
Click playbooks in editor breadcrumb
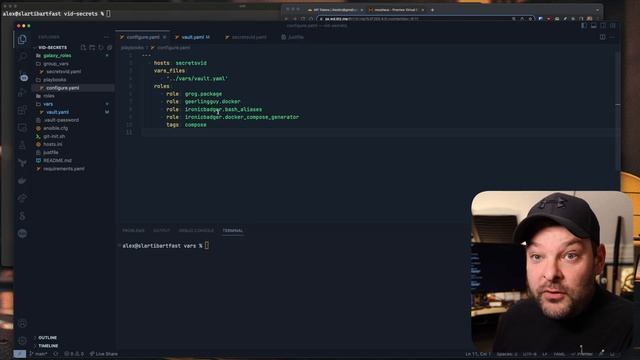[132, 48]
